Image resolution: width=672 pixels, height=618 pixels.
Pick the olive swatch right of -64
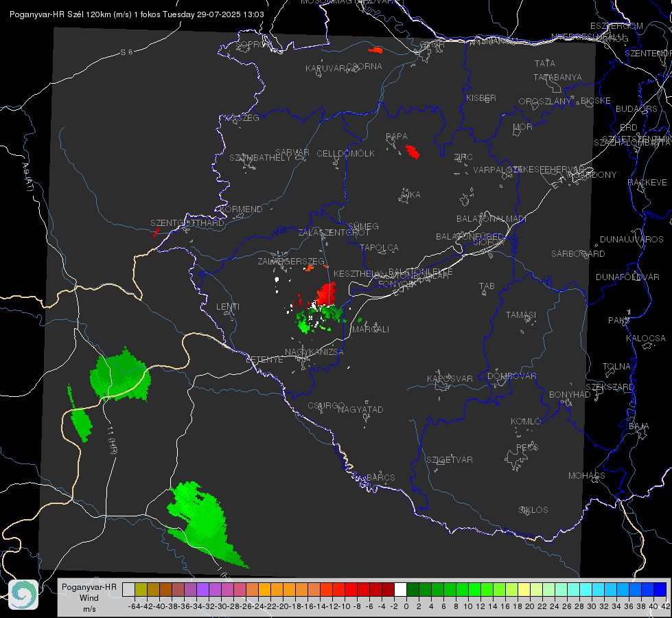click(141, 589)
